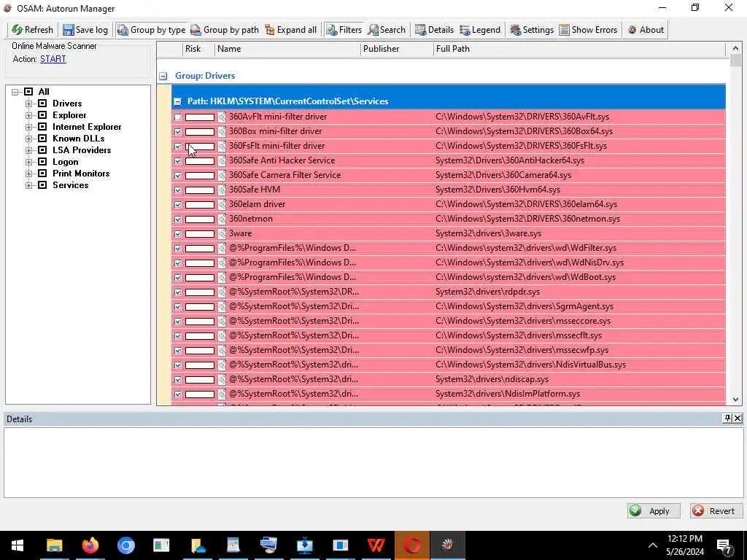
Task: Uncheck the 360netmon checkbox
Action: (x=178, y=219)
